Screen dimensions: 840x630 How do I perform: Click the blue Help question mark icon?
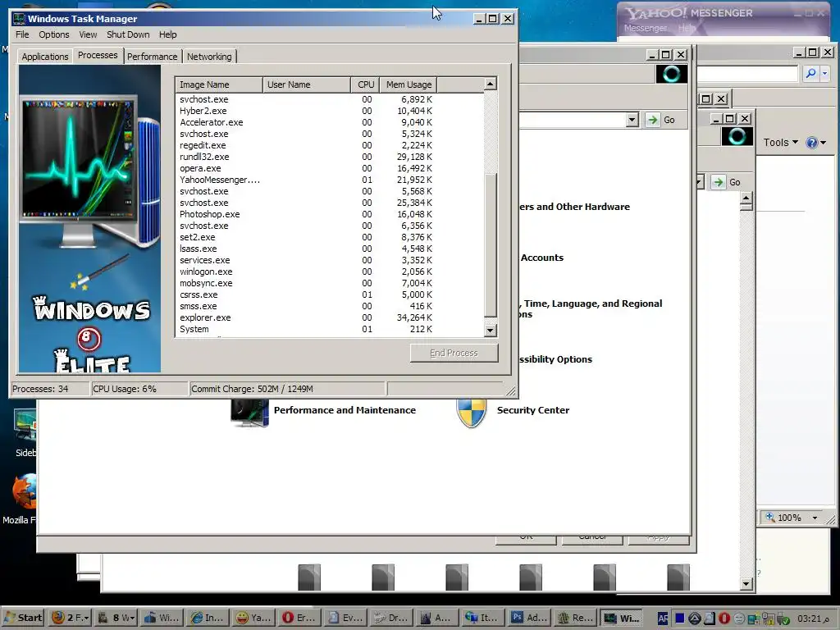point(811,143)
